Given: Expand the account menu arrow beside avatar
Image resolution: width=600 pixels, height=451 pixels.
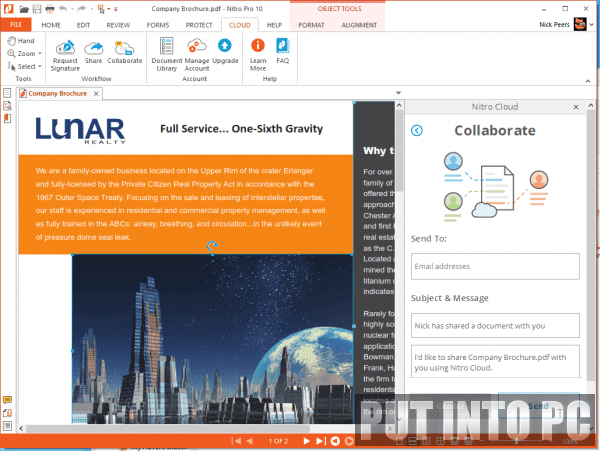Looking at the screenshot, I should pyautogui.click(x=592, y=25).
